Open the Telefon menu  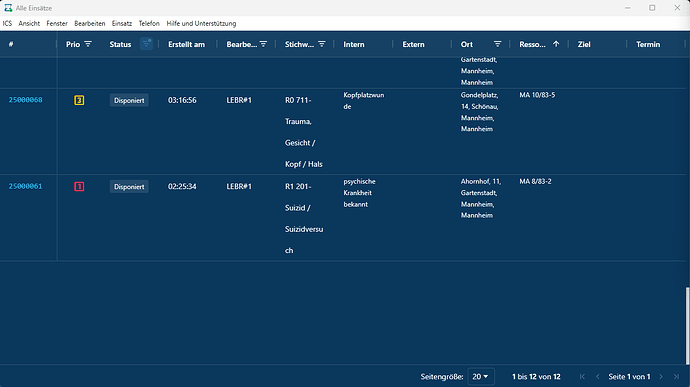click(149, 23)
